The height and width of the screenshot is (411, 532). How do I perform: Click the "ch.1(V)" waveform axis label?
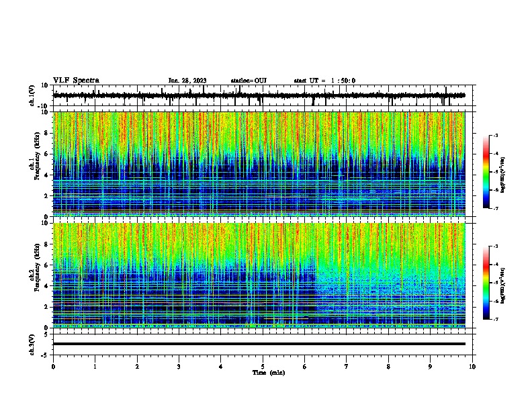(32, 95)
